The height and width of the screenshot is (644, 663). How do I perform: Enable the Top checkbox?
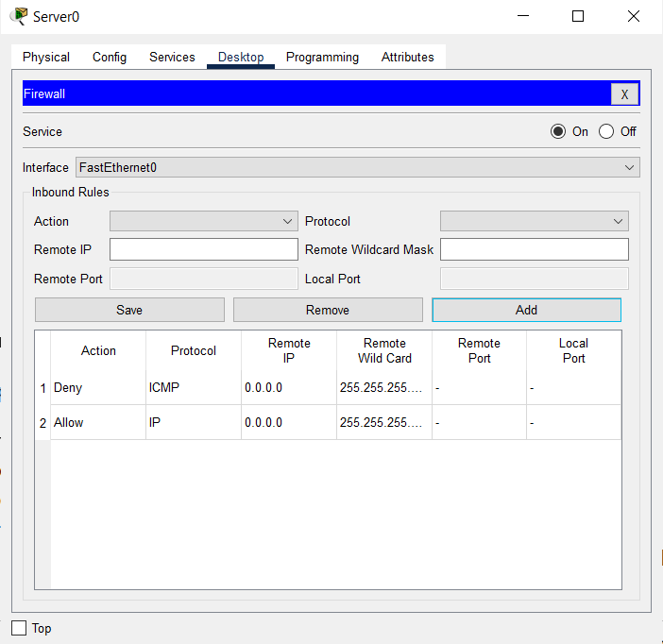tap(19, 628)
